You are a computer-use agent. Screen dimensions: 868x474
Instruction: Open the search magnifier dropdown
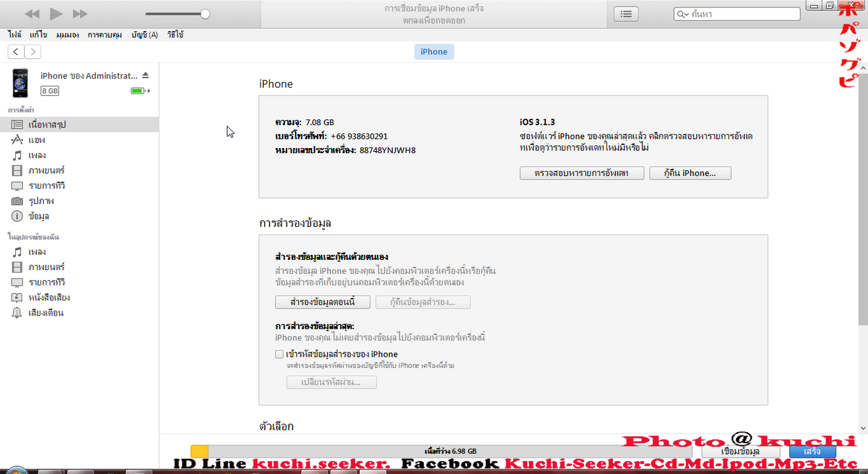click(x=682, y=14)
